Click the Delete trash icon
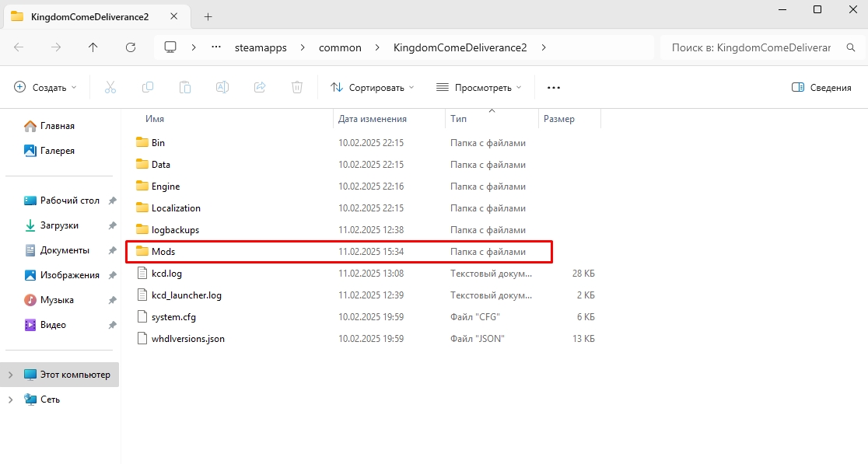This screenshot has width=868, height=464. coord(297,87)
